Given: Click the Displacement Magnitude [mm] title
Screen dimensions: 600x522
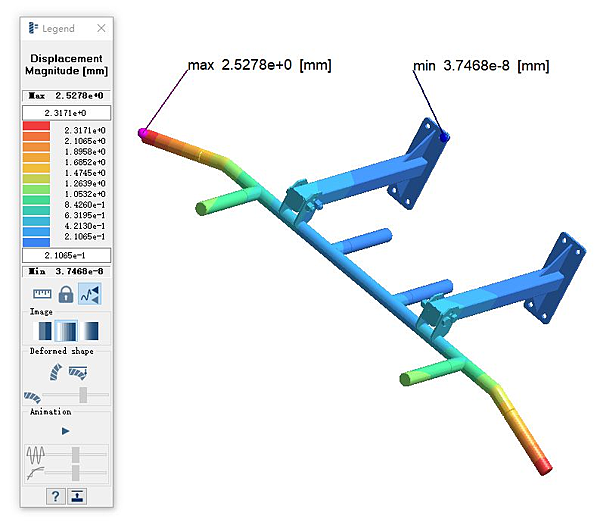Looking at the screenshot, I should pos(67,64).
